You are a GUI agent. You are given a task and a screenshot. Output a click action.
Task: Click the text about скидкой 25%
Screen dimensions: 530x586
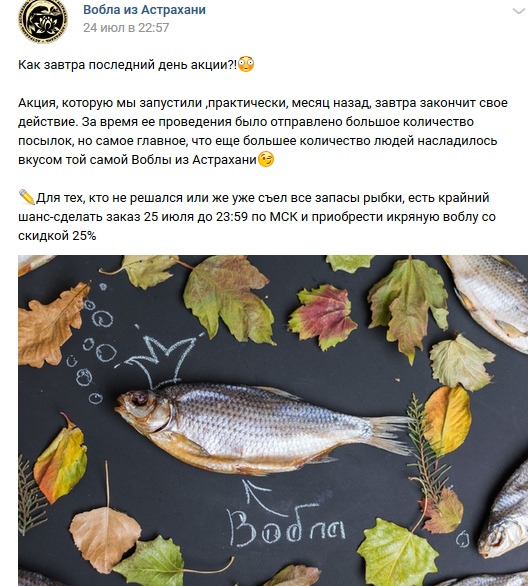(57, 236)
